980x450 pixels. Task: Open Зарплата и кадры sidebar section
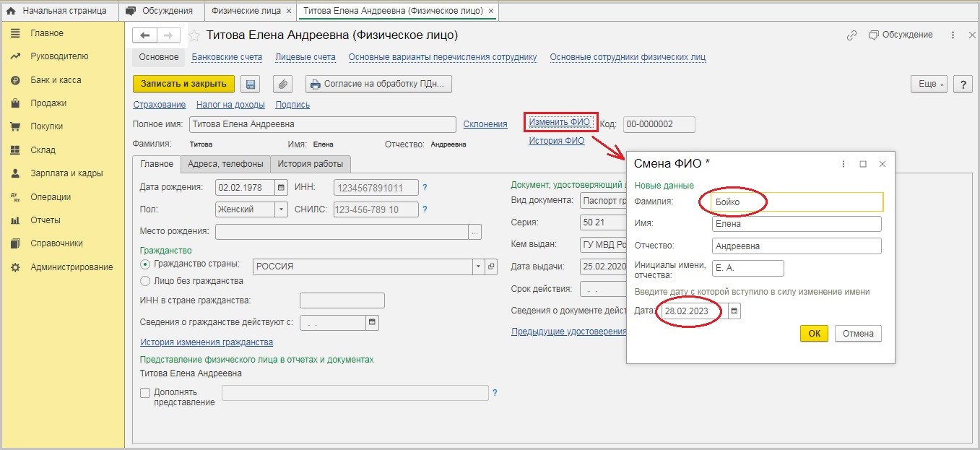coord(66,173)
